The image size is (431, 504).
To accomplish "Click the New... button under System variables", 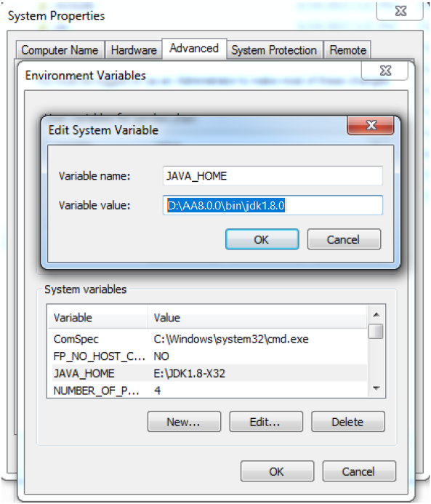I will pyautogui.click(x=184, y=421).
